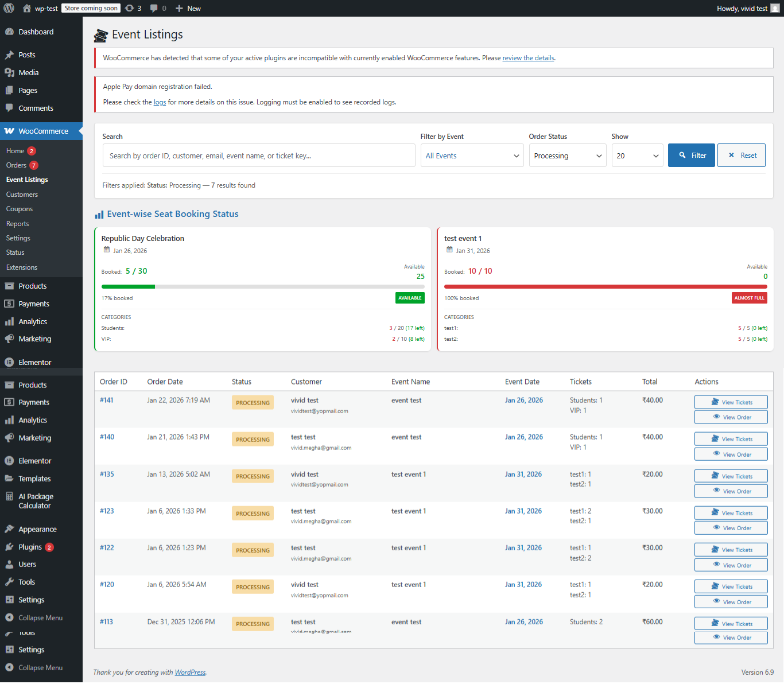Click Republic Day Celebration booking progress bar
The image size is (784, 684).
coord(264,286)
